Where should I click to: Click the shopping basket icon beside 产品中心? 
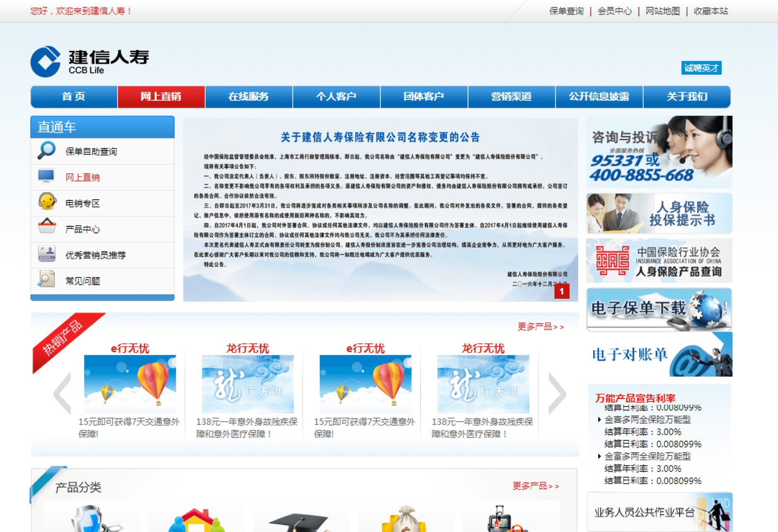(x=47, y=226)
